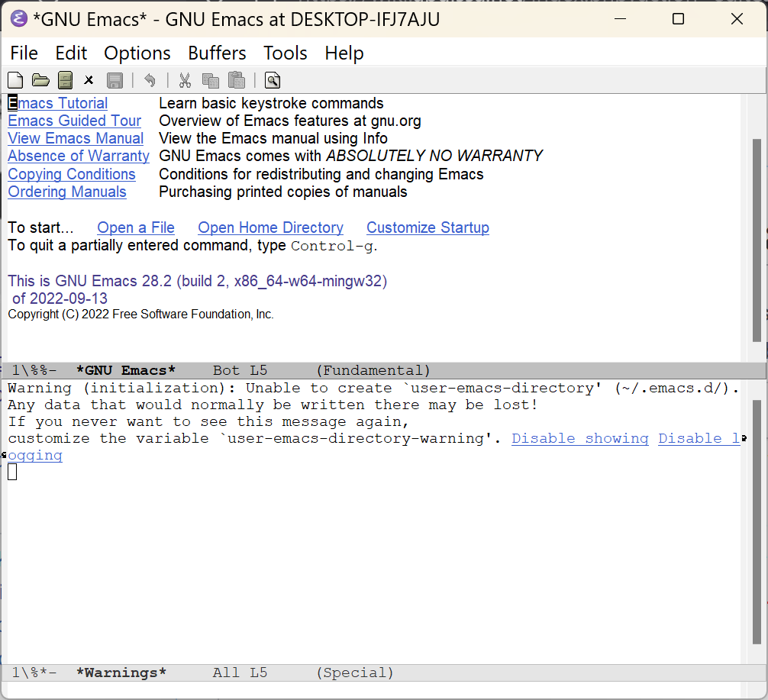Open the Options menu
The width and height of the screenshot is (768, 700).
coord(137,53)
